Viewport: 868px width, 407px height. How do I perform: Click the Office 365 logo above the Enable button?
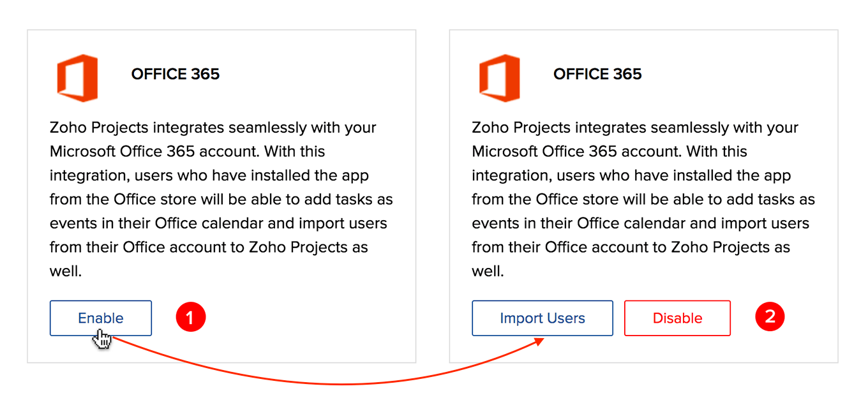[x=77, y=78]
